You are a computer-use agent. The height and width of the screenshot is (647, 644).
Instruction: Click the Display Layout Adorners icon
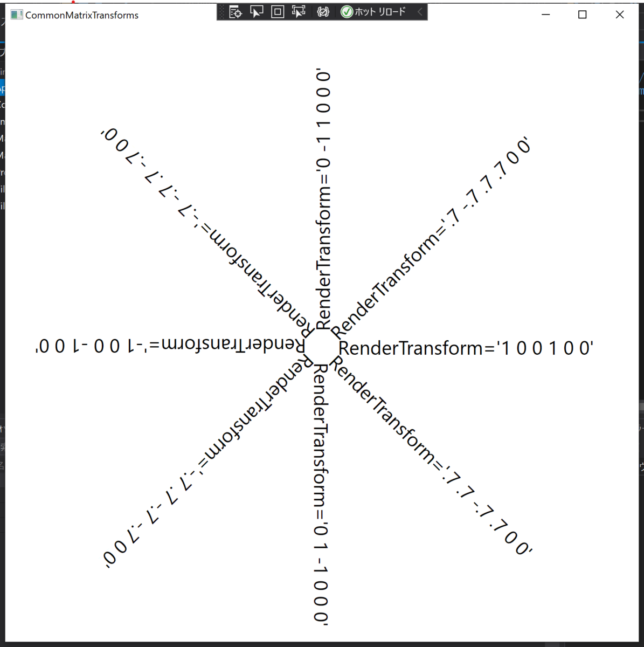(277, 11)
